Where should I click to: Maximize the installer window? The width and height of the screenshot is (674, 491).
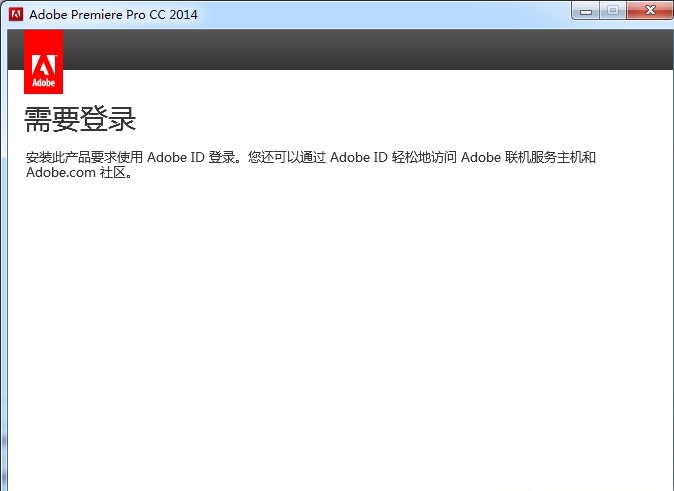[613, 10]
